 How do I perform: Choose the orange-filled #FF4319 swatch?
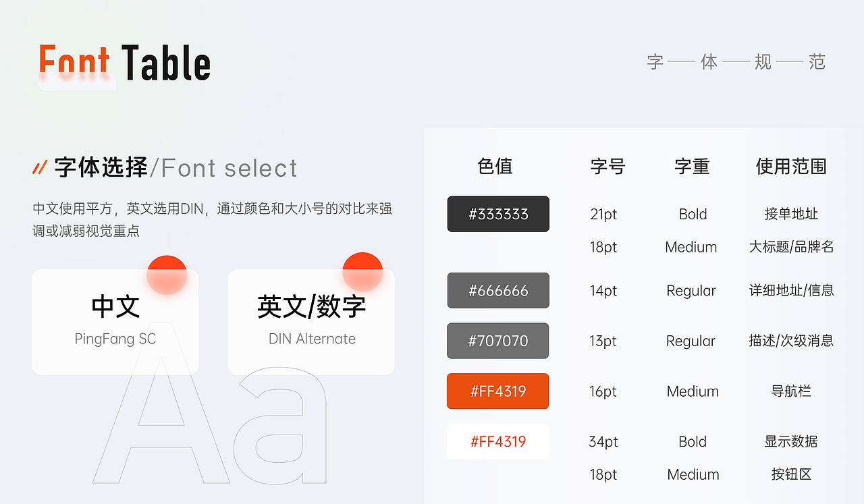(x=498, y=391)
